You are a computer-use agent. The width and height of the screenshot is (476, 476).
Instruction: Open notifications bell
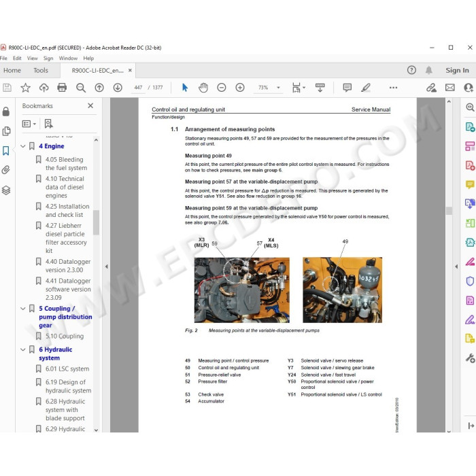pos(428,70)
